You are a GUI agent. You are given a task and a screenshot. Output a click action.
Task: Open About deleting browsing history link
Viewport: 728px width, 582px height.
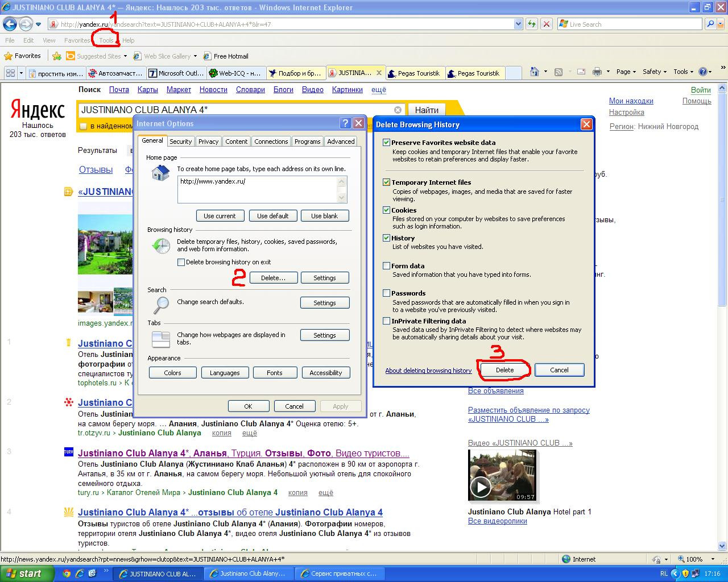pos(428,371)
